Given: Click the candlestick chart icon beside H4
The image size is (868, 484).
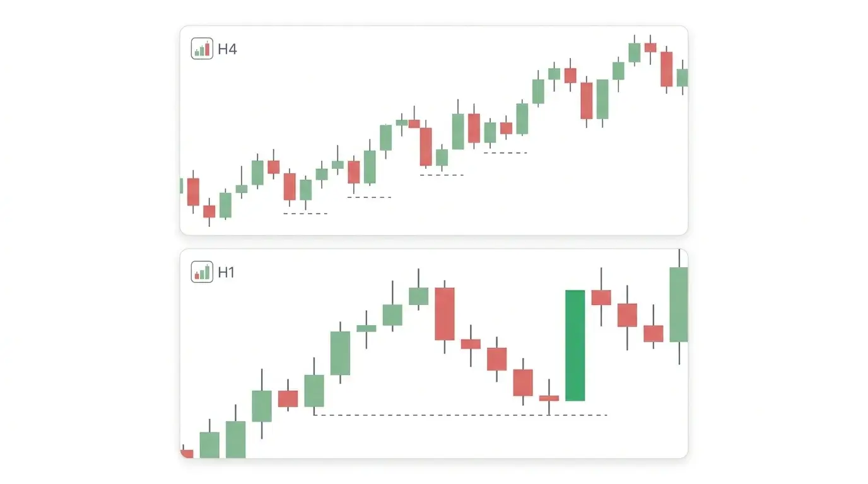Looking at the screenshot, I should tap(202, 49).
